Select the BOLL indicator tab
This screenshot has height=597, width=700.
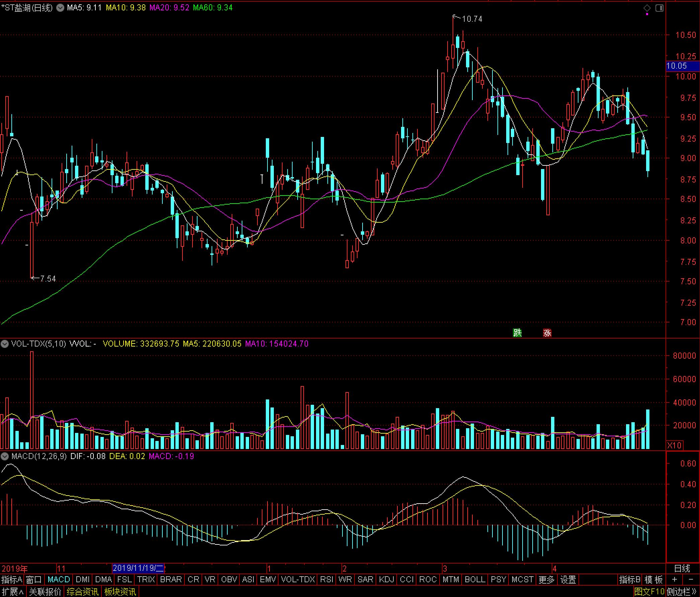(x=475, y=580)
